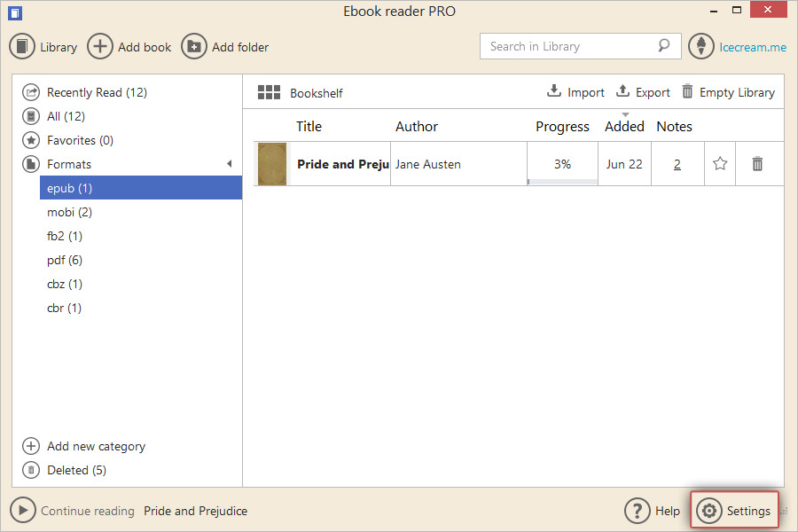
Task: Open the Pride and Prejudice cover thumbnail
Action: click(x=272, y=164)
